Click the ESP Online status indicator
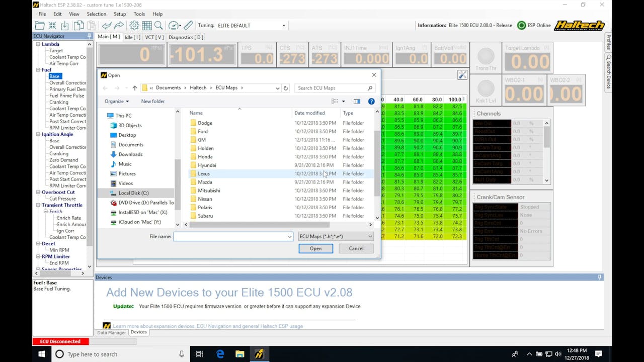The width and height of the screenshot is (644, 362). 531,25
